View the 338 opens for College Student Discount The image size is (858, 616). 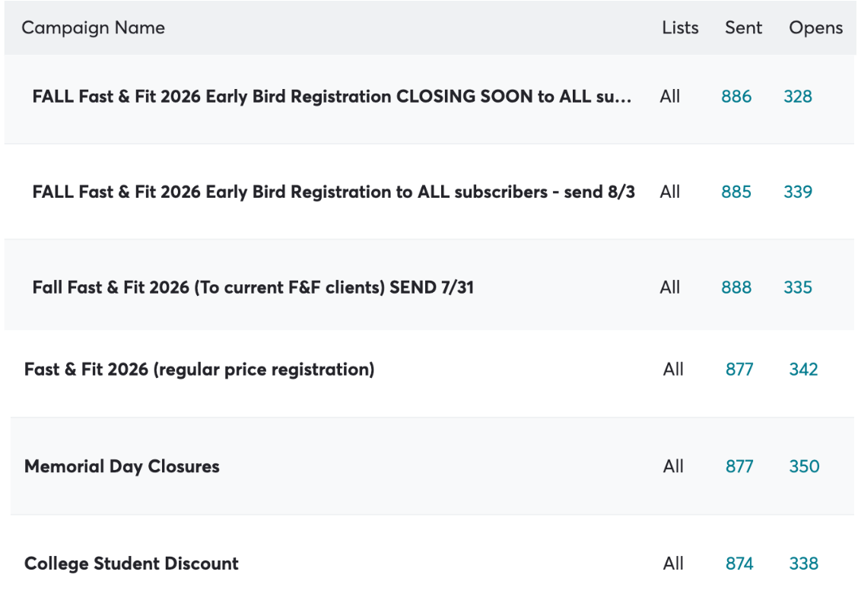[x=803, y=564]
